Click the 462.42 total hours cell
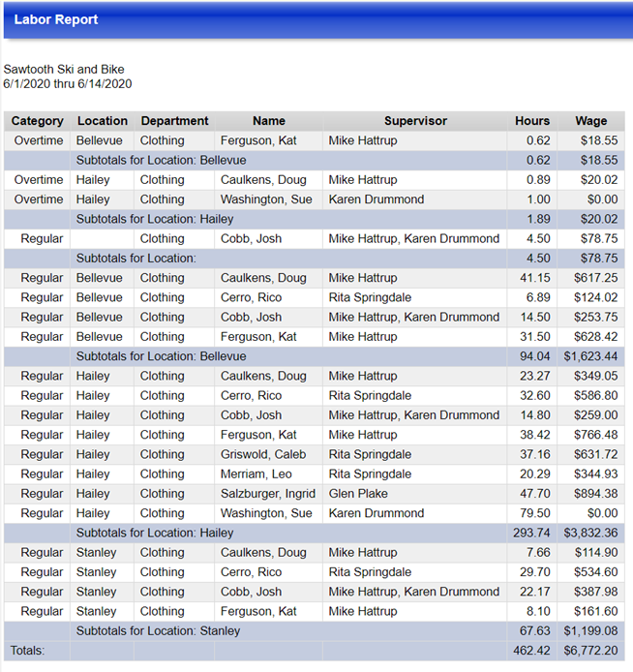 pyautogui.click(x=531, y=651)
